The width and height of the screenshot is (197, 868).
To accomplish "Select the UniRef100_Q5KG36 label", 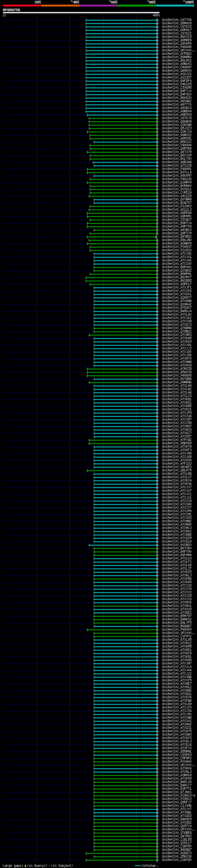I will point(177,857).
